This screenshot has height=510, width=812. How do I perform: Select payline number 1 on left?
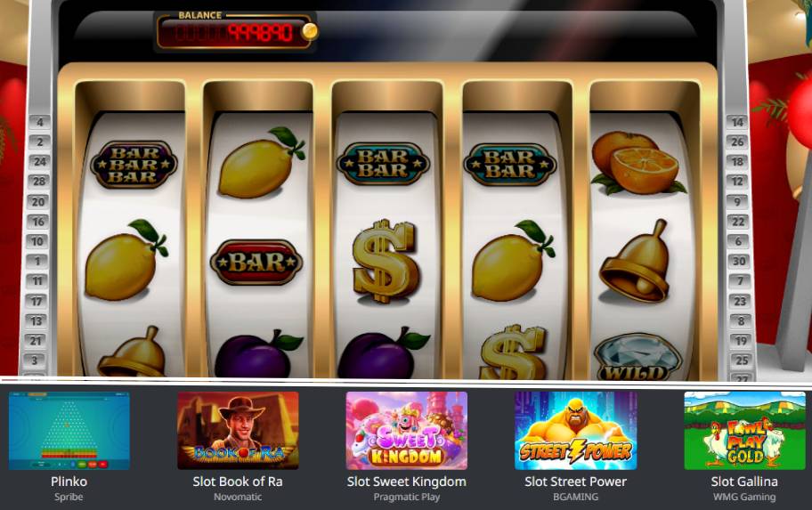coord(37,261)
